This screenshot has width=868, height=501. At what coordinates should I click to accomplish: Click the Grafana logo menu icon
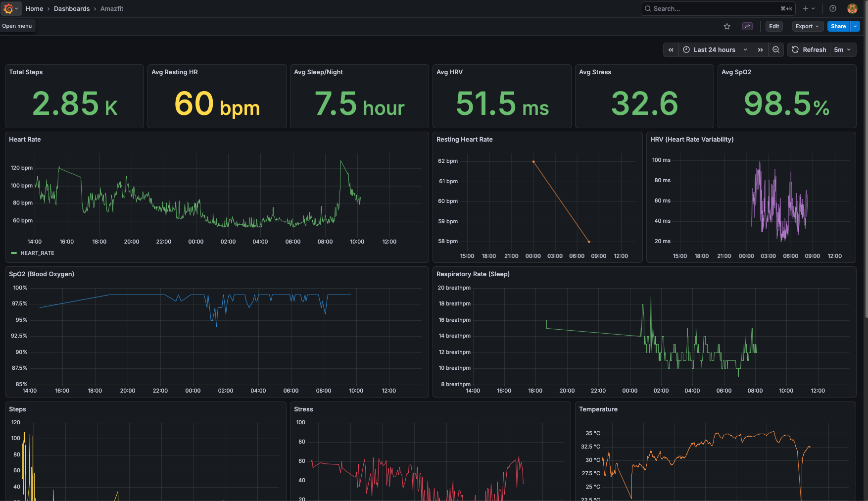(8, 8)
